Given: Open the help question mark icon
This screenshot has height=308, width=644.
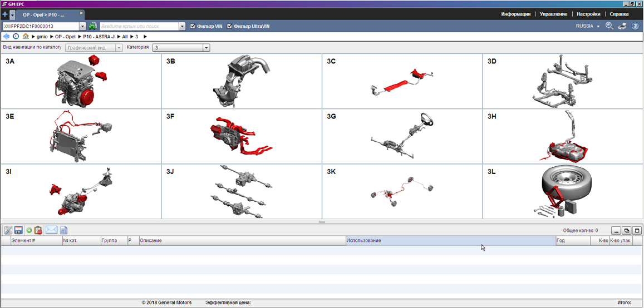Looking at the screenshot, I should (635, 26).
